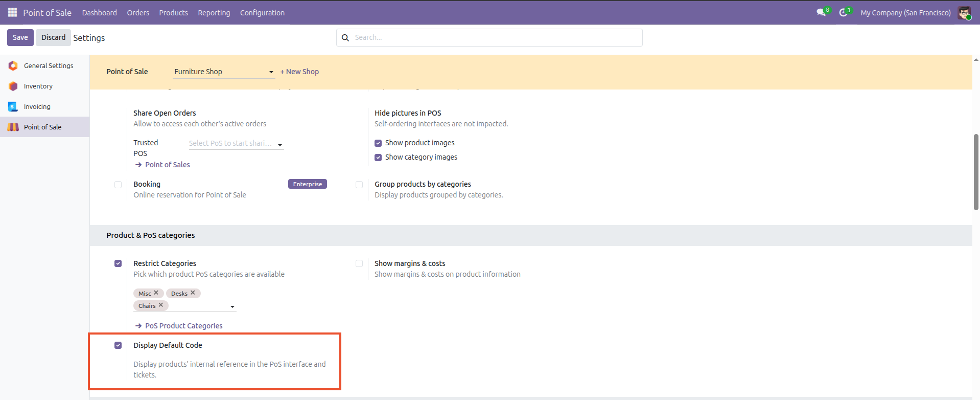Viewport: 980px width, 400px height.
Task: Remove the Desks category tag
Action: pos(193,293)
